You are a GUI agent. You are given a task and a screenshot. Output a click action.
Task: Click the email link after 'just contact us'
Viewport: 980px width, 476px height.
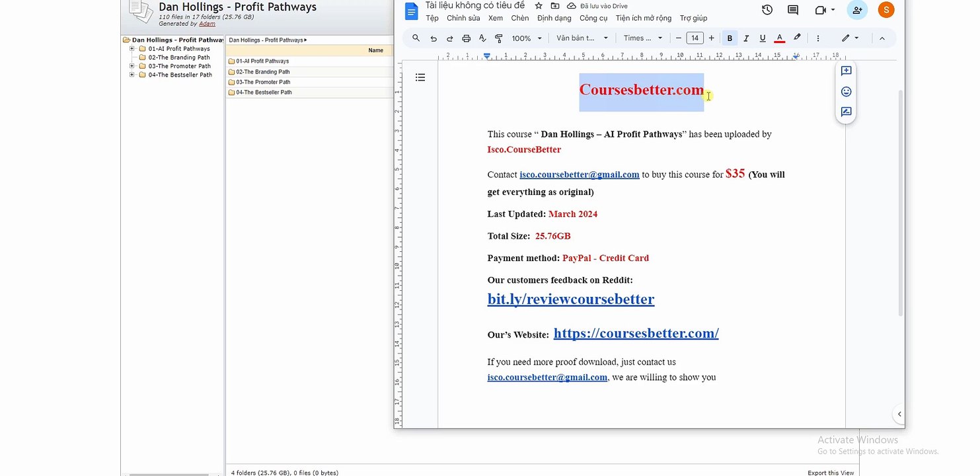(547, 377)
